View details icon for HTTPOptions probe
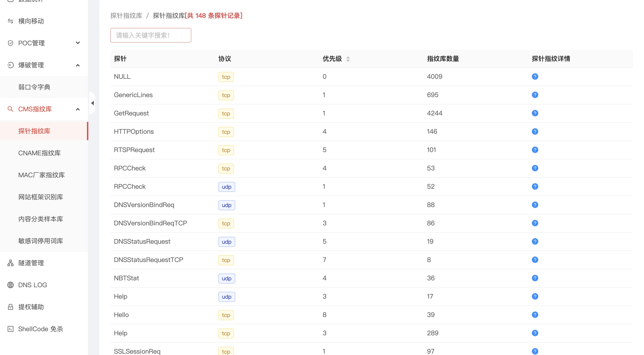 (x=535, y=132)
